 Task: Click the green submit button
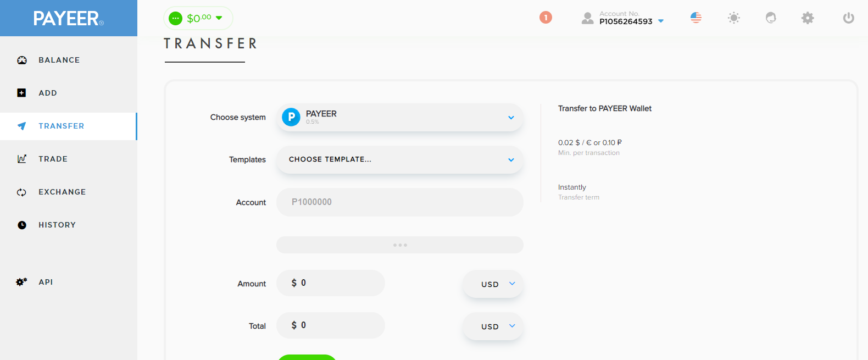tap(307, 357)
